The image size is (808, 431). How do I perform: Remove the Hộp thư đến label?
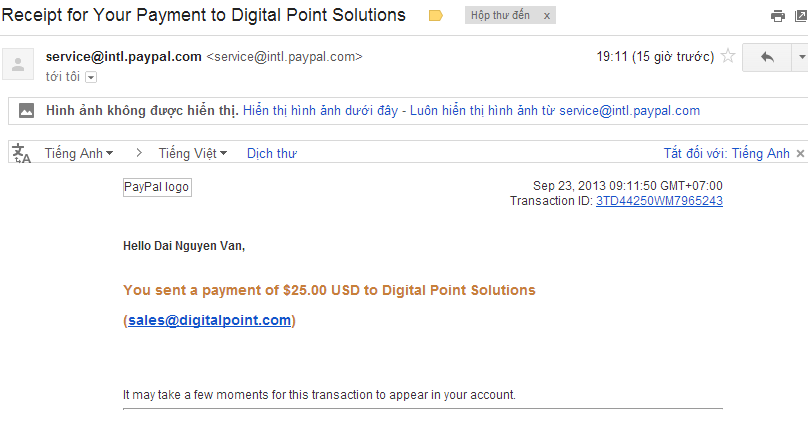pos(547,16)
